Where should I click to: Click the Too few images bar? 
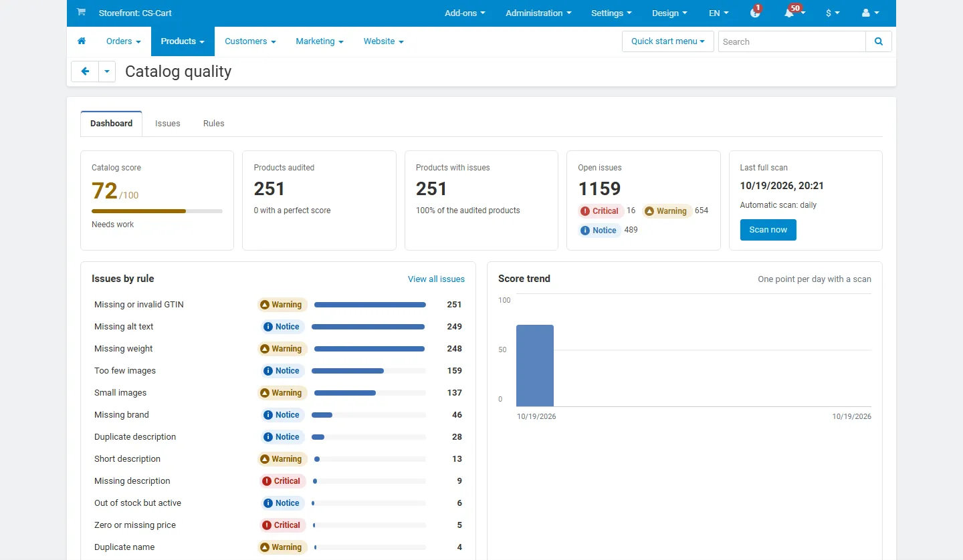pos(368,371)
